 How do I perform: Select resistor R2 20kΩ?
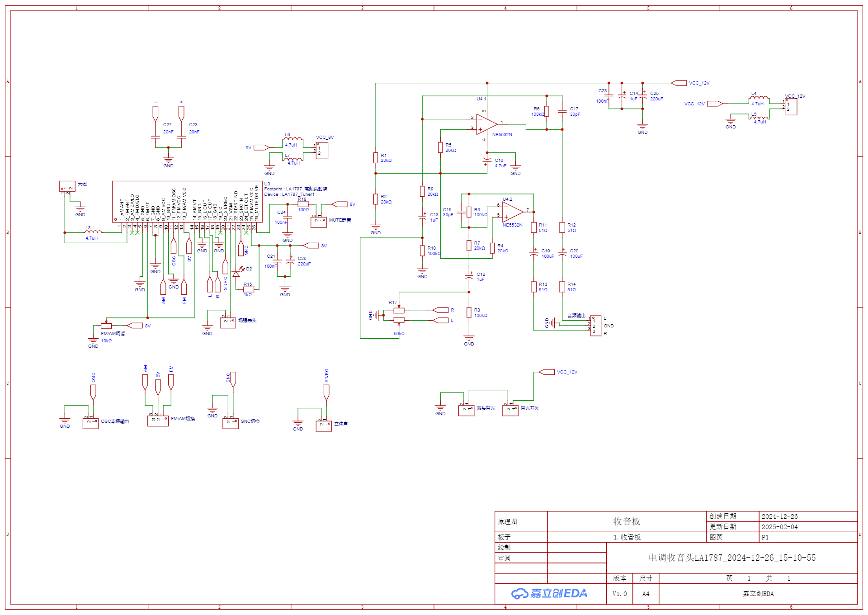pyautogui.click(x=376, y=199)
